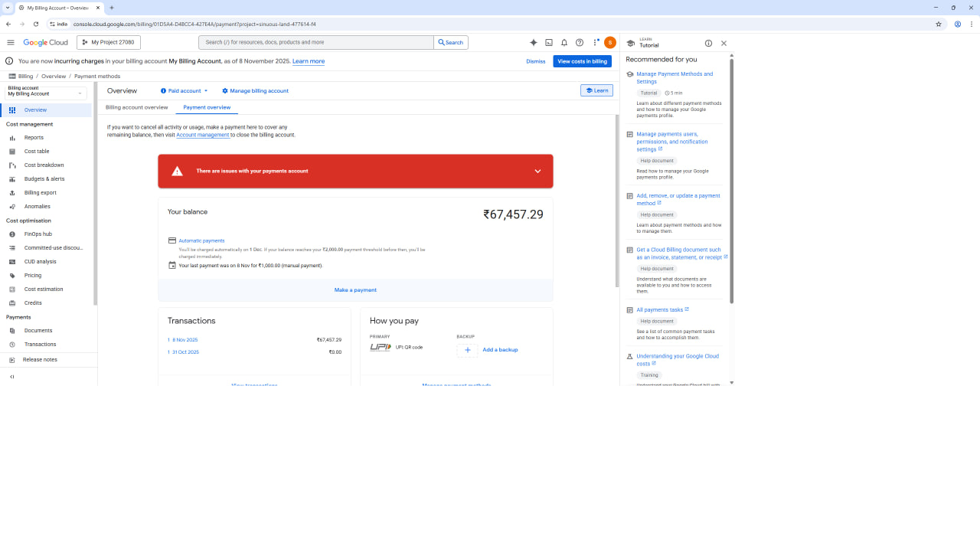The width and height of the screenshot is (980, 533).
Task: Open the notifications bell
Action: pos(564,43)
